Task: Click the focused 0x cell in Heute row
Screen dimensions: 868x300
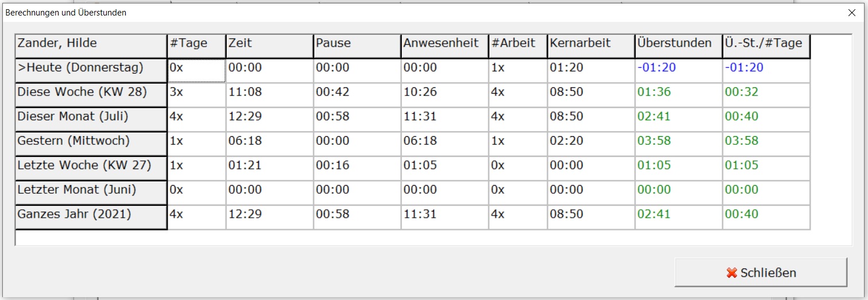Action: tap(196, 70)
